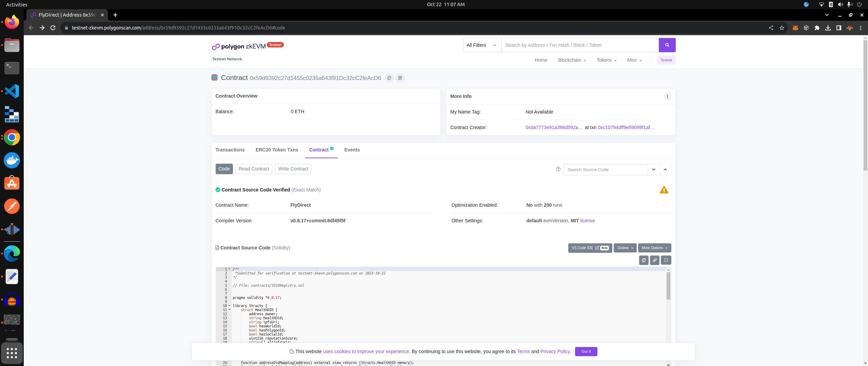Image resolution: width=868 pixels, height=366 pixels.
Task: Open the MetaMask fox extension
Action: click(795, 28)
